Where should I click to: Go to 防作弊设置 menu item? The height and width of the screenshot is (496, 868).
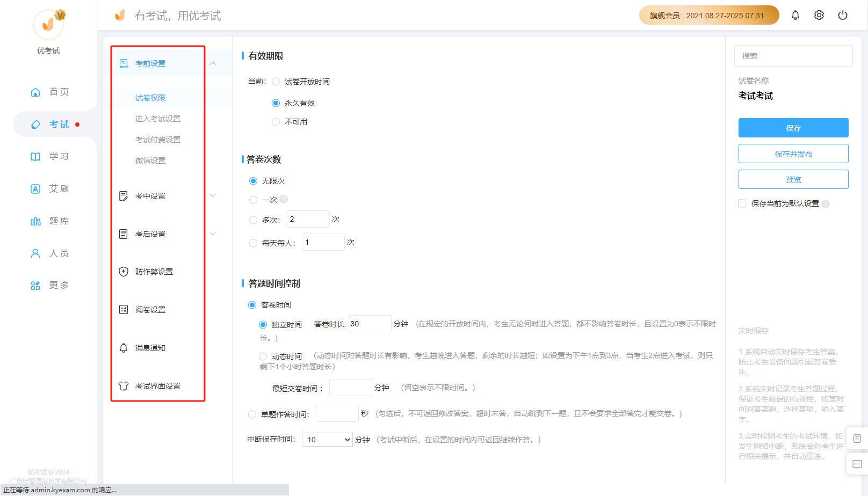pyautogui.click(x=154, y=272)
